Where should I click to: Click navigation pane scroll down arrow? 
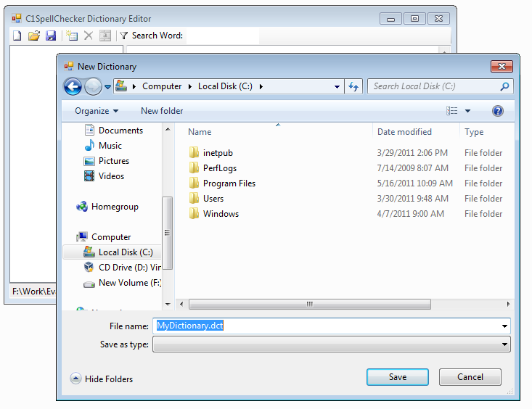168,304
